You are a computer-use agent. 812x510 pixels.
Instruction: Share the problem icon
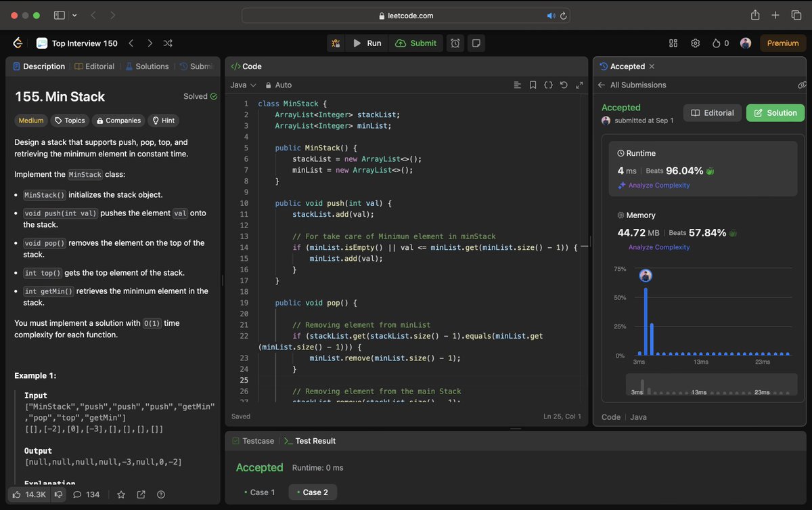pos(141,494)
